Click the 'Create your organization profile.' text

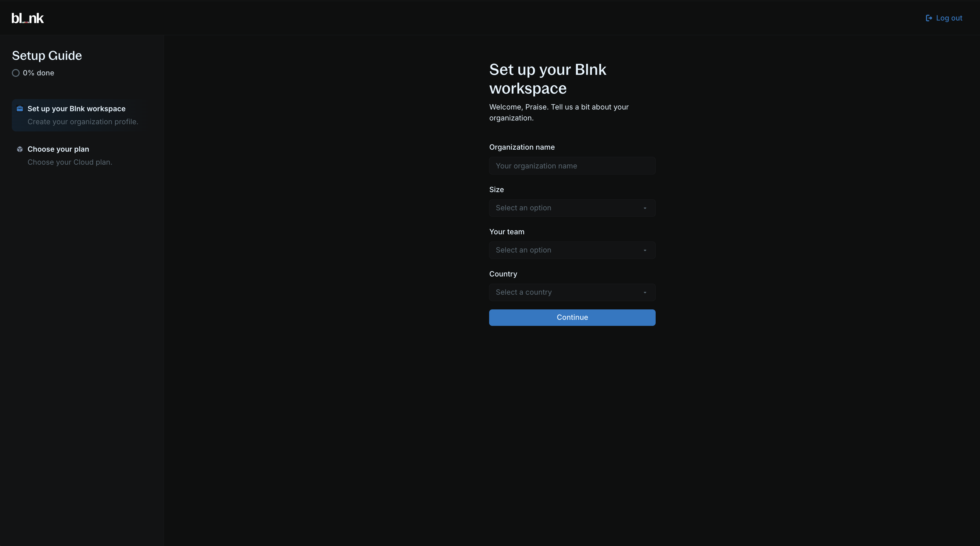tap(83, 122)
